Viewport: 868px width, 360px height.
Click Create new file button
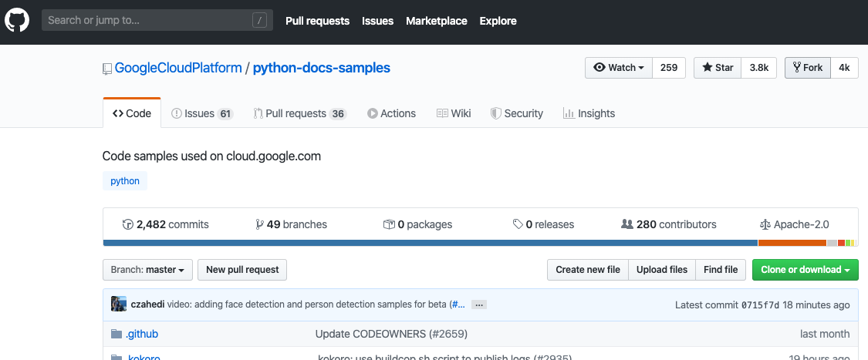tap(588, 270)
